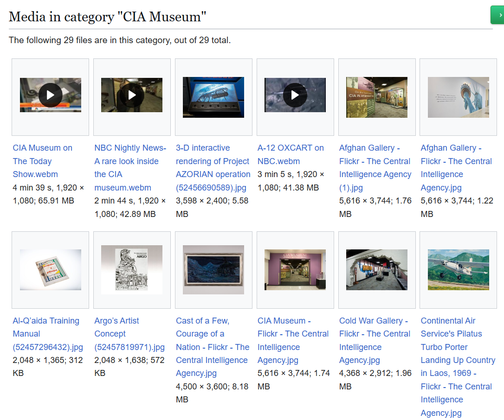This screenshot has height=420, width=504.
Task: Select the text '2,048 × 1,638; 572 KB'
Action: pyautogui.click(x=129, y=367)
